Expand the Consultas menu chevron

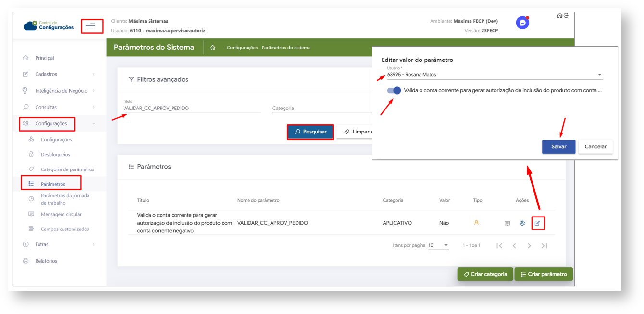94,107
